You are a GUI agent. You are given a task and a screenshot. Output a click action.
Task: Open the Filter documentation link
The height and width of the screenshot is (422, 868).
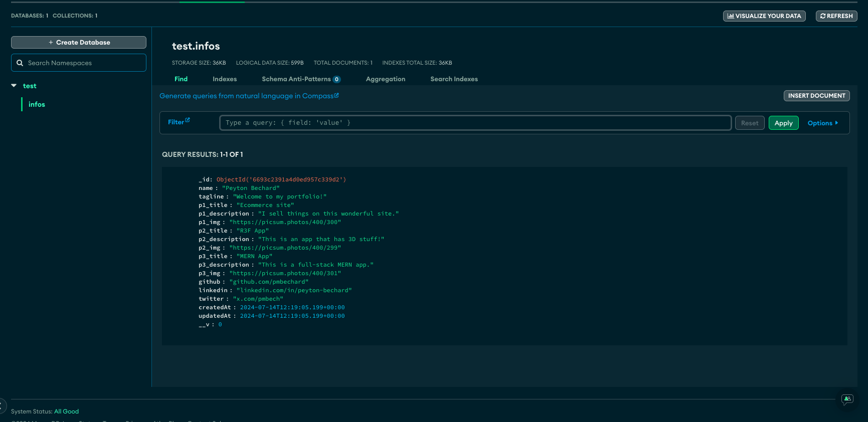coord(179,122)
